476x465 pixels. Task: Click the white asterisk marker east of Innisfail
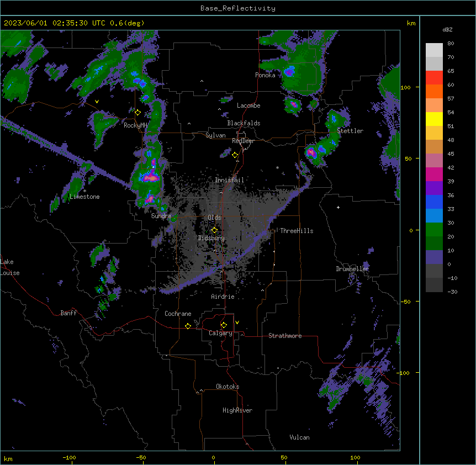click(x=277, y=167)
